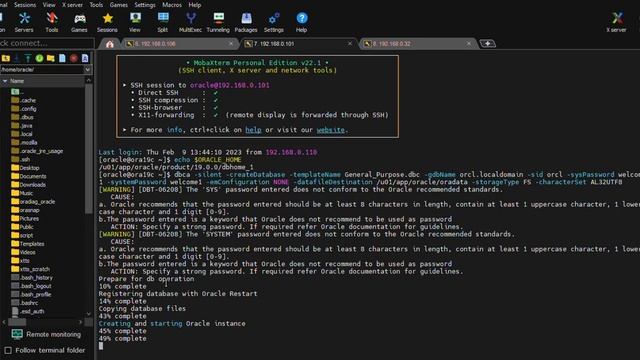The width and height of the screenshot is (640, 360).
Task: Select the .oracle_jre_usage folder
Action: pyautogui.click(x=37, y=151)
